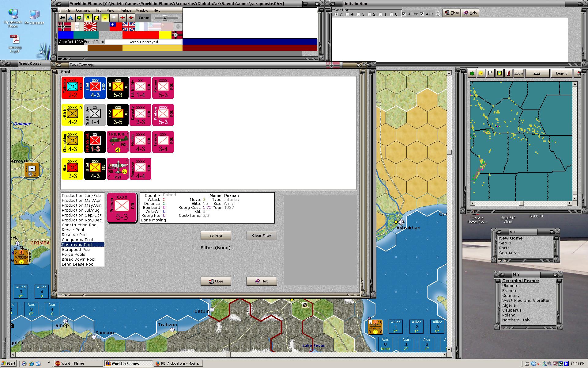588x368 pixels.
Task: Select section 0 radio button
Action: (x=391, y=14)
